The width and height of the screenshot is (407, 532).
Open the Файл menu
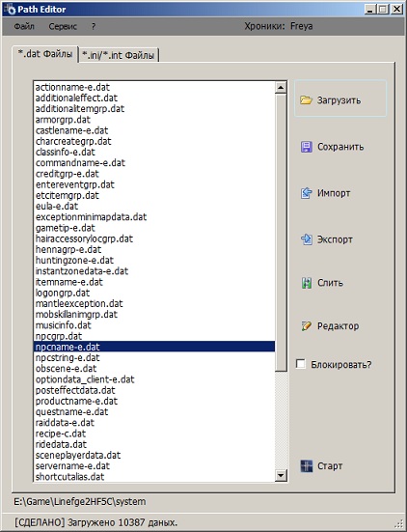(24, 26)
